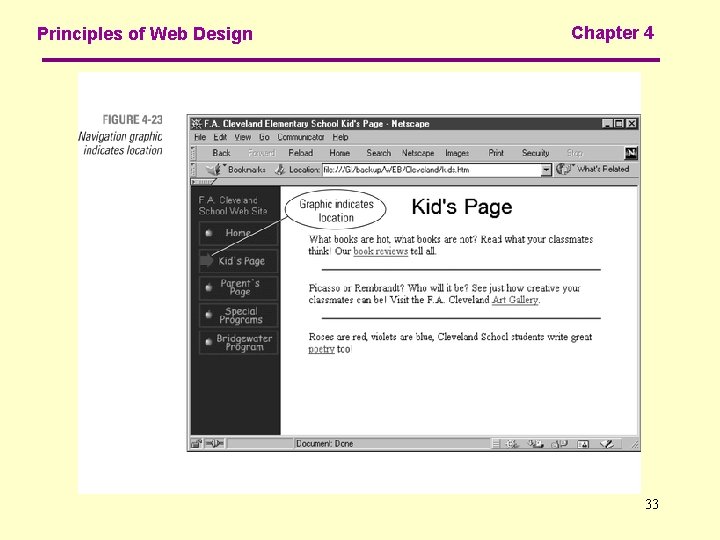The height and width of the screenshot is (540, 720).
Task: Click the Reload toolbar button
Action: pyautogui.click(x=300, y=153)
